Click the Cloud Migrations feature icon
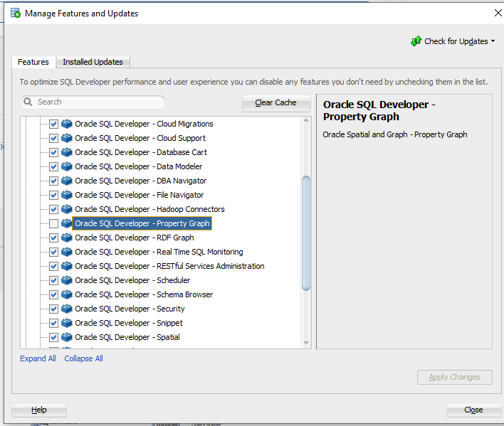 pyautogui.click(x=66, y=124)
